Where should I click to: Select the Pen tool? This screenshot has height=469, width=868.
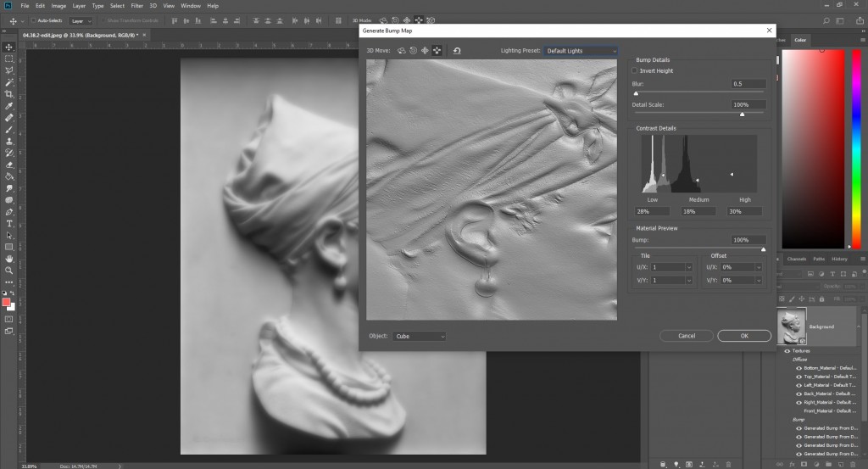(x=8, y=212)
